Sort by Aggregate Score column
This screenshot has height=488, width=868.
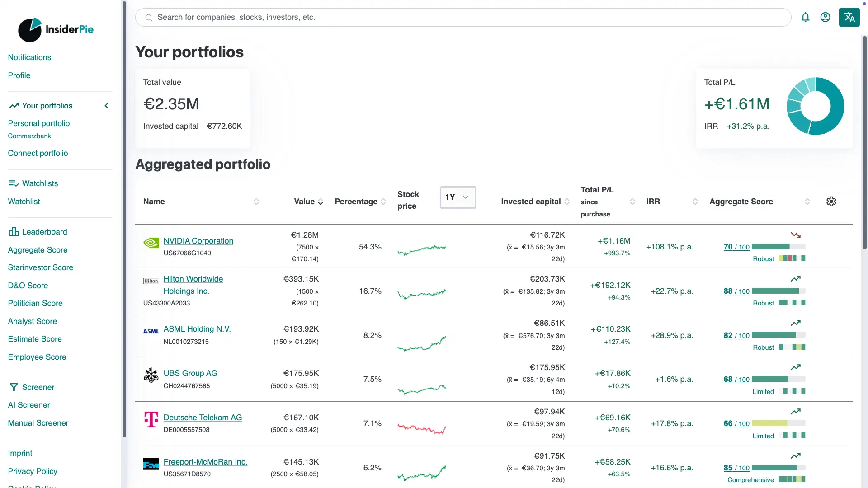click(807, 202)
